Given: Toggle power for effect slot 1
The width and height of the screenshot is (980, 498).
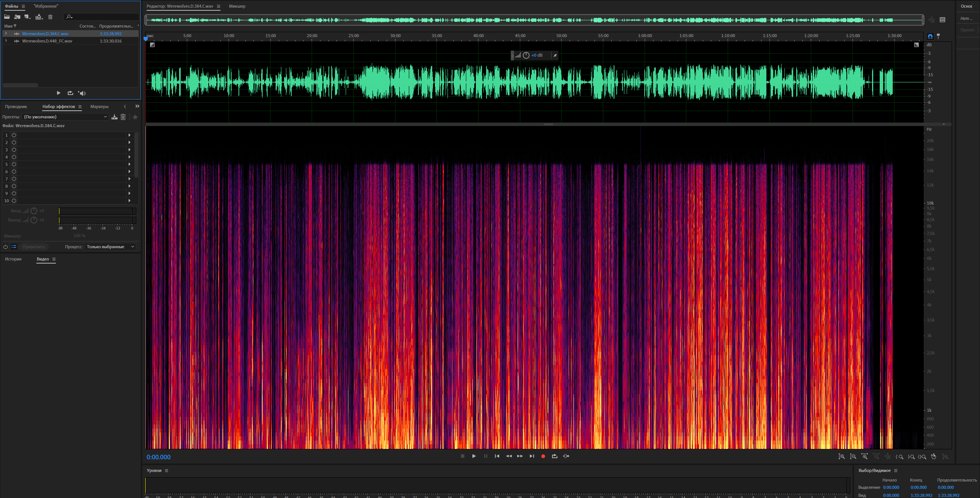Looking at the screenshot, I should point(14,135).
